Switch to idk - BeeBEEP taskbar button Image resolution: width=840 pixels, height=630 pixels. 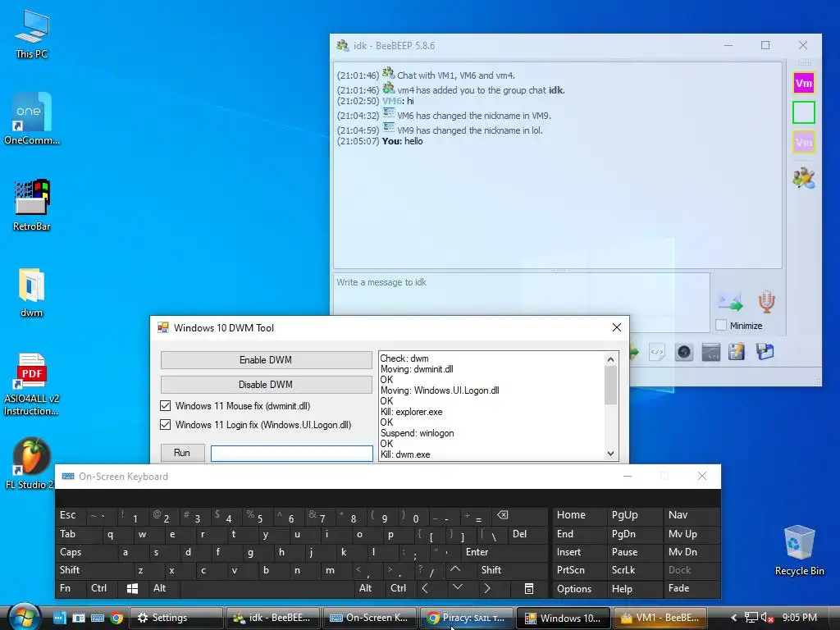point(272,618)
